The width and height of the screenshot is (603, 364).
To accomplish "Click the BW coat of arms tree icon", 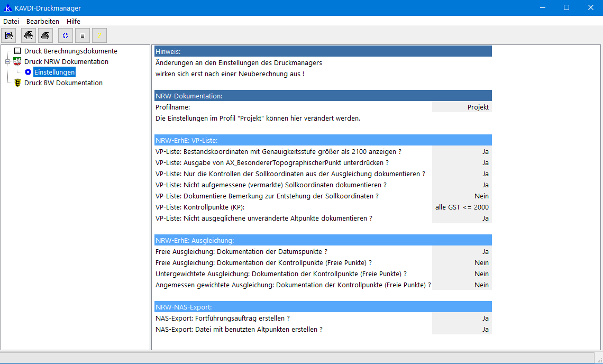I will 17,83.
